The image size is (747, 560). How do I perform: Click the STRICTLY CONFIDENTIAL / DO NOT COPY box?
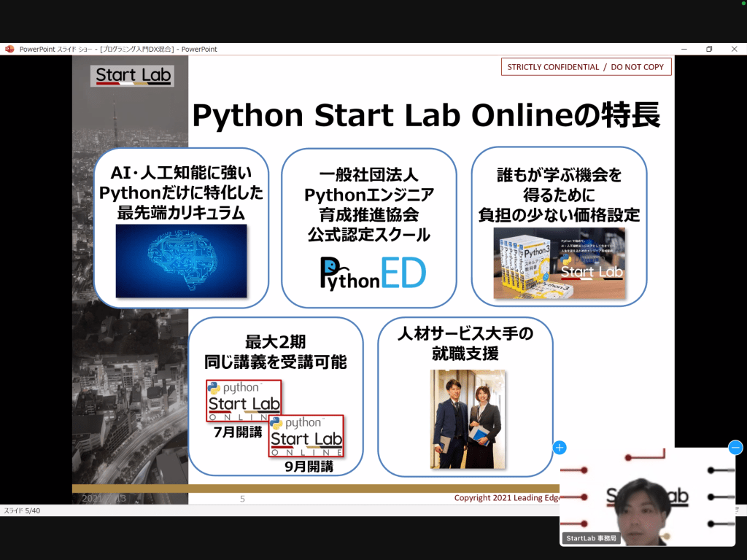tap(586, 67)
